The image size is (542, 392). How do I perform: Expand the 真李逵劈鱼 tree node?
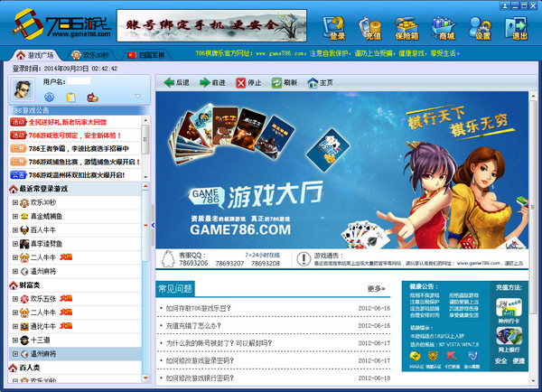(x=15, y=244)
